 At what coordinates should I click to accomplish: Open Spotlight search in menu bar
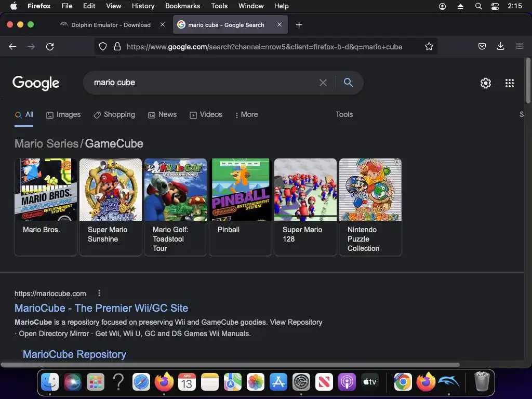point(478,6)
